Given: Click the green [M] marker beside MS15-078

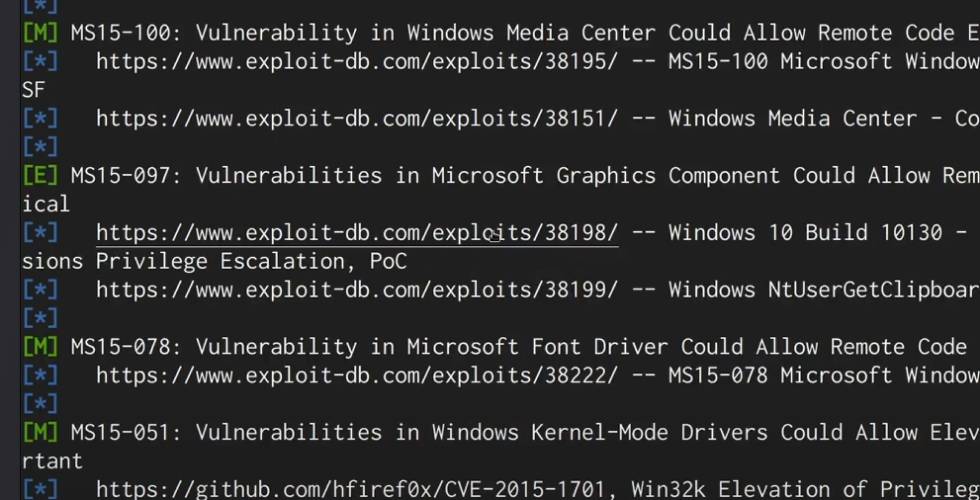Looking at the screenshot, I should 40,347.
